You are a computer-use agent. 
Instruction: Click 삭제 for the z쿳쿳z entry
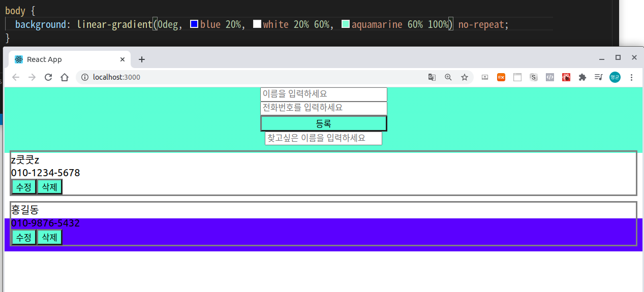[x=49, y=187]
